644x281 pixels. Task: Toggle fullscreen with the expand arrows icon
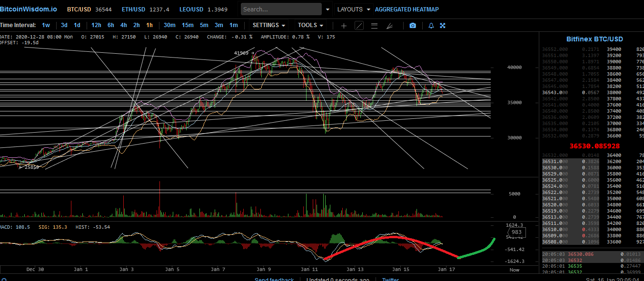pos(443,26)
